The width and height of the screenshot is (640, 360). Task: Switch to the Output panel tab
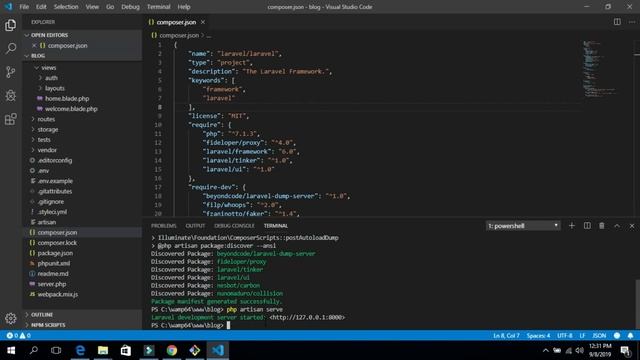[x=195, y=226]
